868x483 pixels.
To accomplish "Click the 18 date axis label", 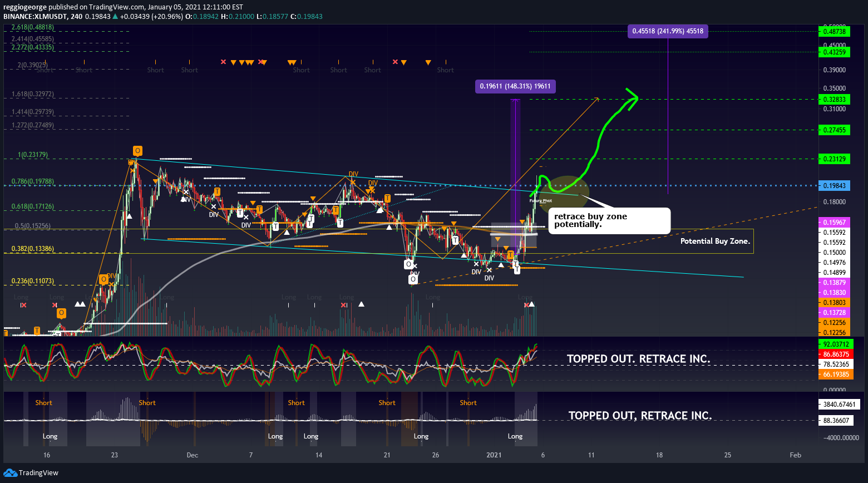I will click(x=659, y=455).
